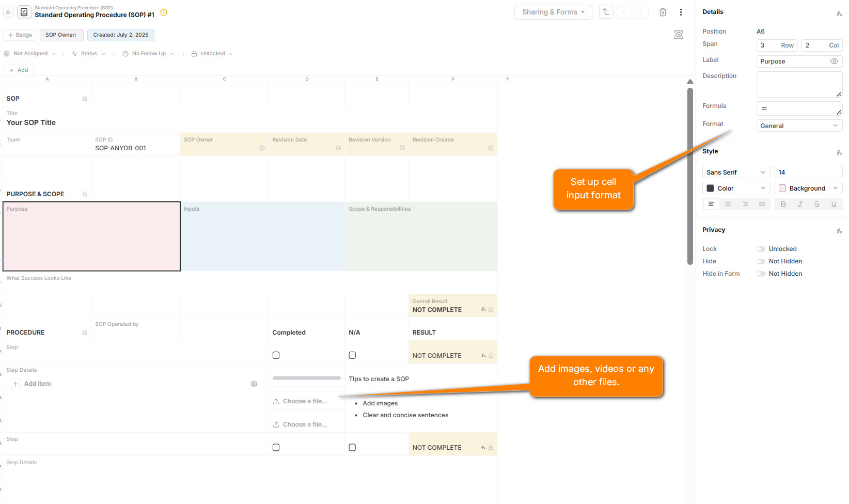
Task: Click Add Item in Step Details
Action: [31, 384]
